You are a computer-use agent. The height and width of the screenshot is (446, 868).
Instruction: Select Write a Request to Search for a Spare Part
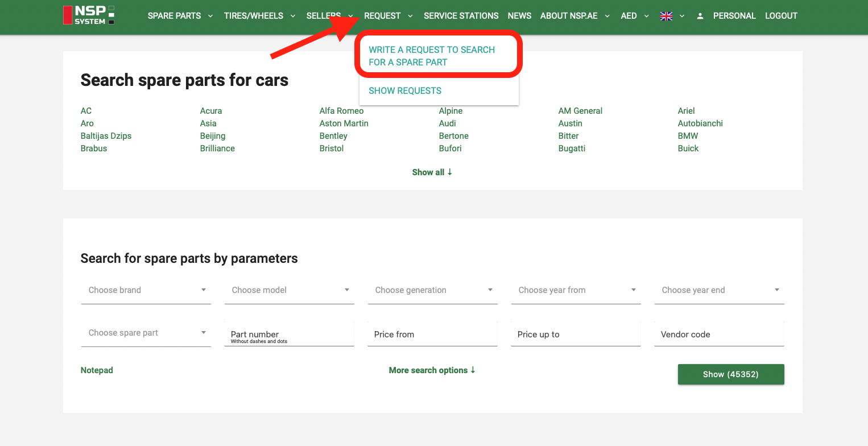[x=432, y=56]
